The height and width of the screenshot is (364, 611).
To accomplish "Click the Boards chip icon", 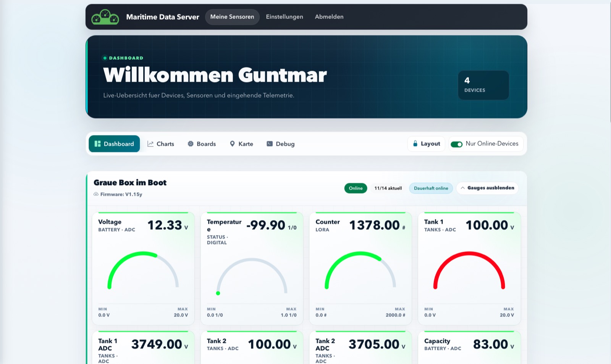I will 191,144.
